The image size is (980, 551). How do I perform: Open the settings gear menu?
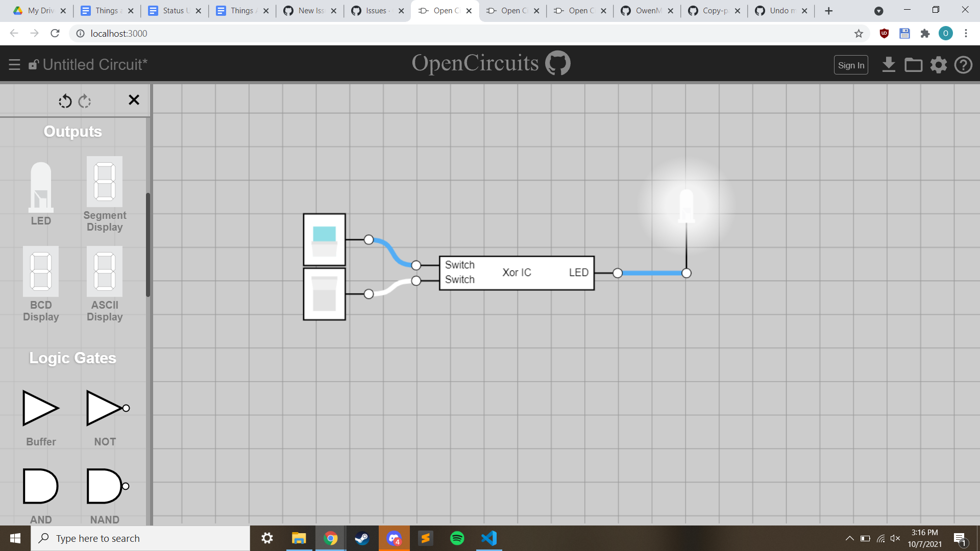939,65
